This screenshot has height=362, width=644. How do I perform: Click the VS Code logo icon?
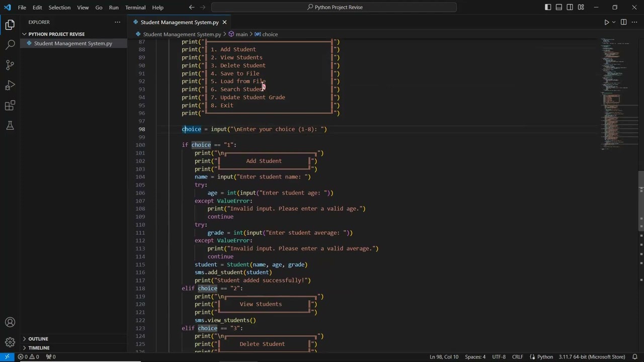click(x=7, y=8)
